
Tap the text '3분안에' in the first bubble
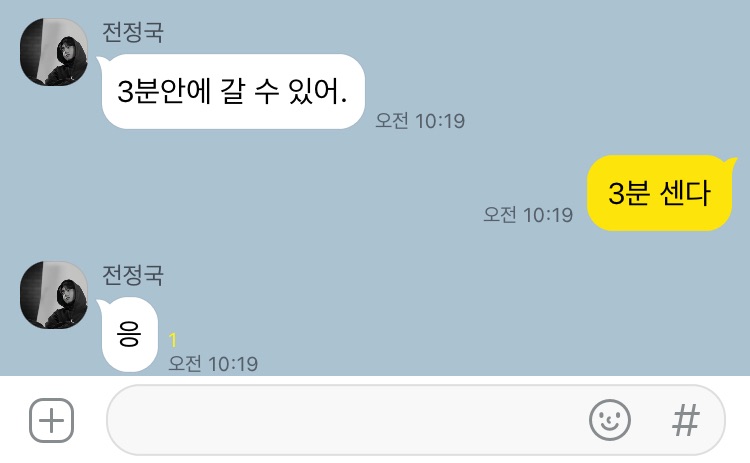tap(164, 91)
